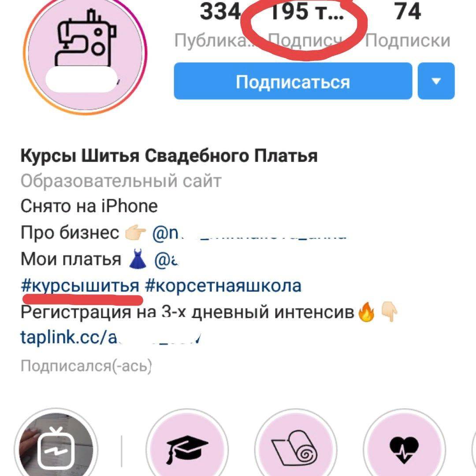Screen dimensions: 476x476
Task: View the 74 Подписки list
Action: [408, 25]
